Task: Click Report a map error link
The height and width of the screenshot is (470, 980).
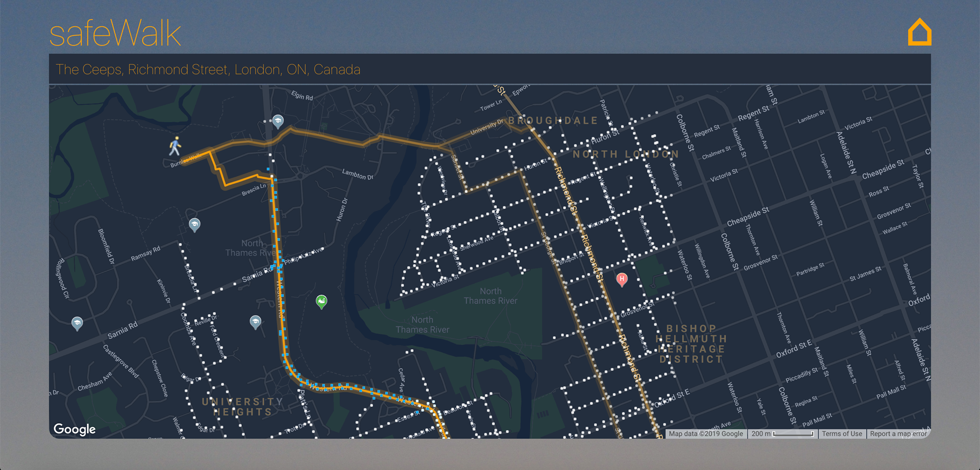Action: pos(898,434)
